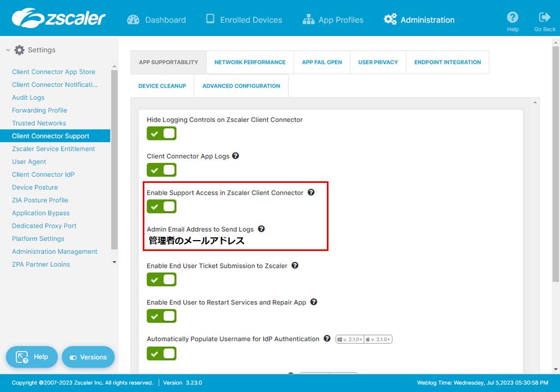Open the Dashboard gauge icon

(x=133, y=20)
